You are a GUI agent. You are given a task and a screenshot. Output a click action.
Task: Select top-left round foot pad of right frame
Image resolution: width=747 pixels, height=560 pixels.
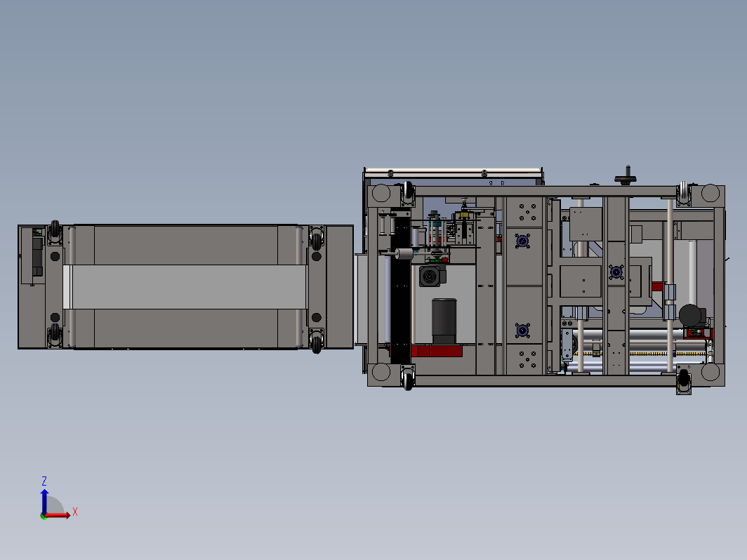(381, 194)
